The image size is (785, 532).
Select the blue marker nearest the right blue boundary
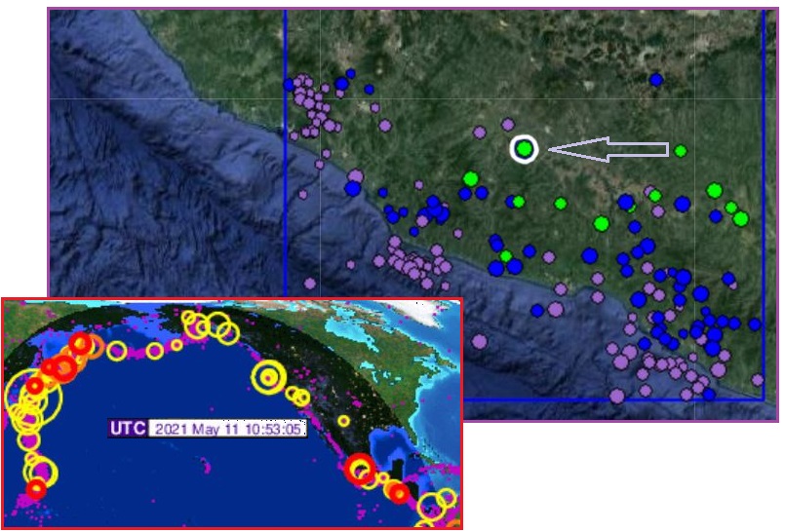tap(755, 324)
